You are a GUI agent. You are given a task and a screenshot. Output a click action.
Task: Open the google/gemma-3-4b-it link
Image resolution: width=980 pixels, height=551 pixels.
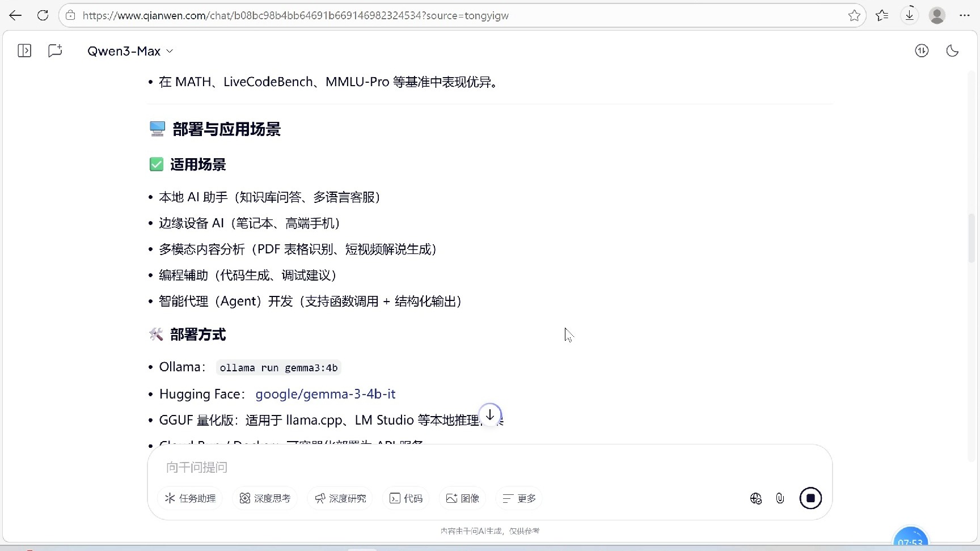click(326, 394)
